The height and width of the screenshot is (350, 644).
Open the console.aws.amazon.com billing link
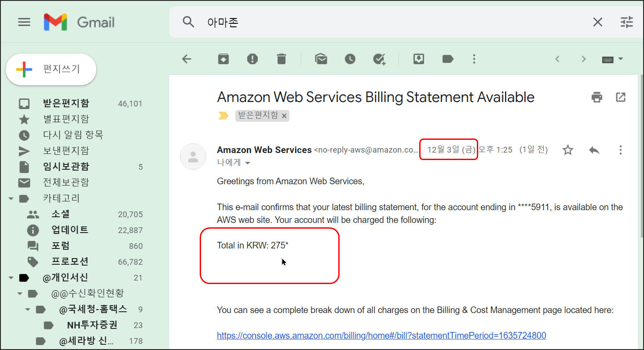point(381,336)
